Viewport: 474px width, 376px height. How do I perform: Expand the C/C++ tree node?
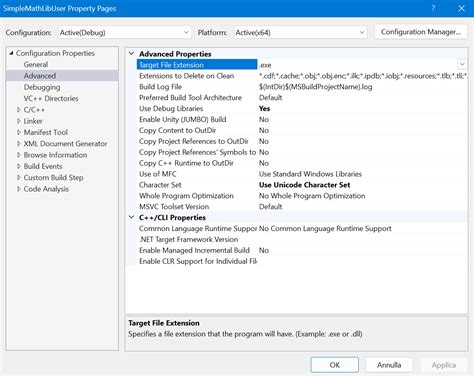tap(19, 110)
